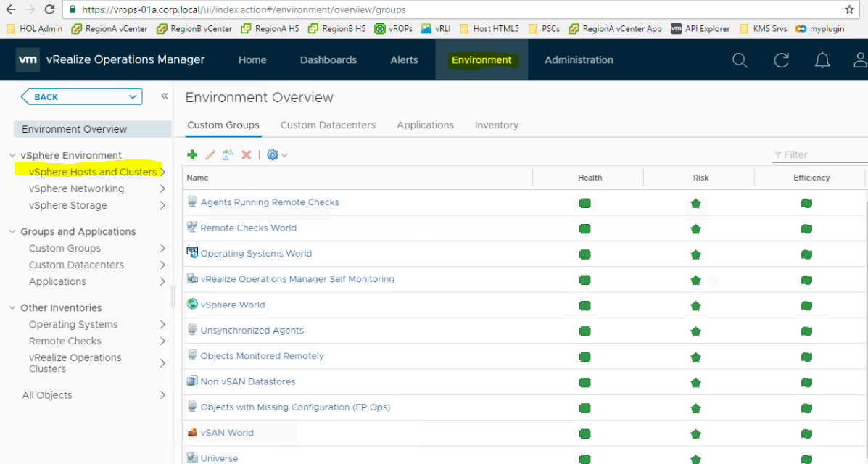
Task: Click the vSAN World row icon
Action: coord(192,432)
